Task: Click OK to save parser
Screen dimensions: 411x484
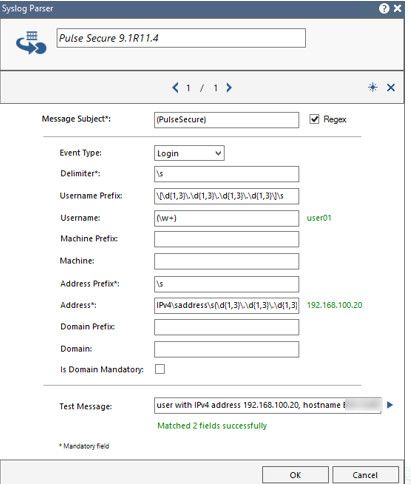Action: (295, 475)
